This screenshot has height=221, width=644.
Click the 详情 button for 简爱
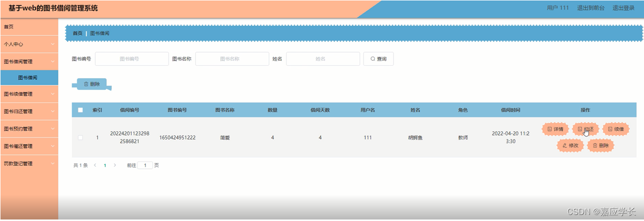555,129
